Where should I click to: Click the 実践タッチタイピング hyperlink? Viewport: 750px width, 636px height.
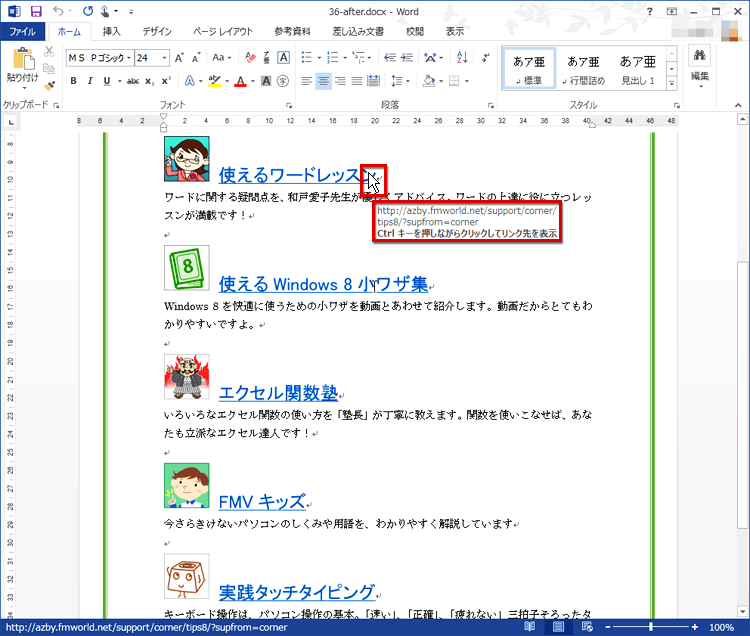point(297,592)
